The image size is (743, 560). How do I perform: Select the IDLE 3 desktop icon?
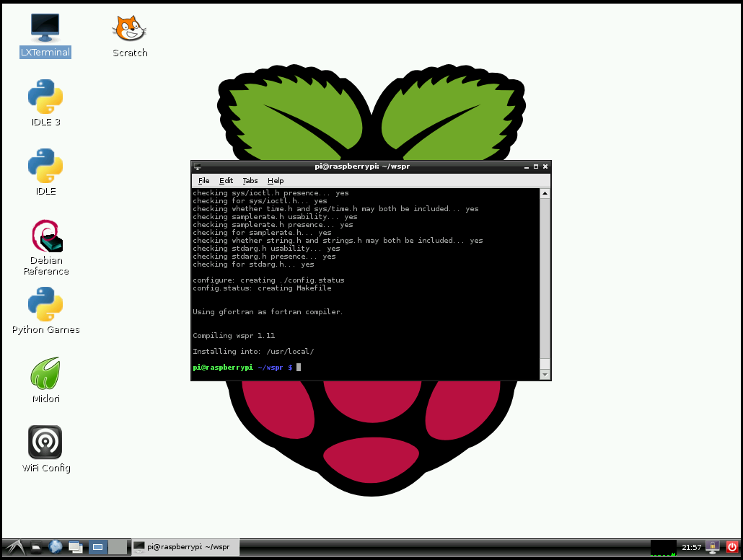pos(45,103)
